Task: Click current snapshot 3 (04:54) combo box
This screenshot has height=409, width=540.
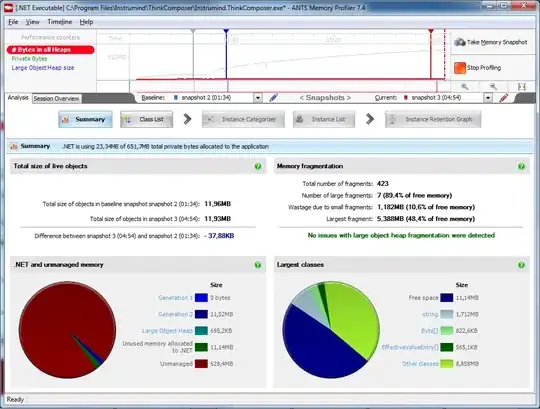Action: pyautogui.click(x=446, y=98)
